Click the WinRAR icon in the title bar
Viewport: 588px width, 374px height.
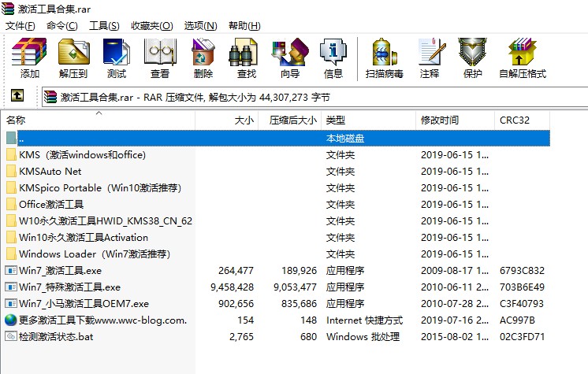[x=8, y=8]
